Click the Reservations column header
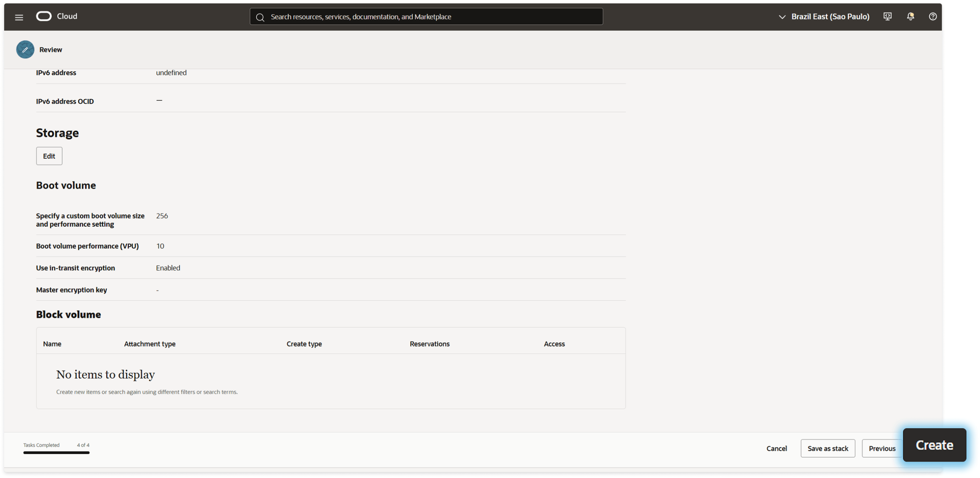The width and height of the screenshot is (980, 478). click(x=430, y=344)
